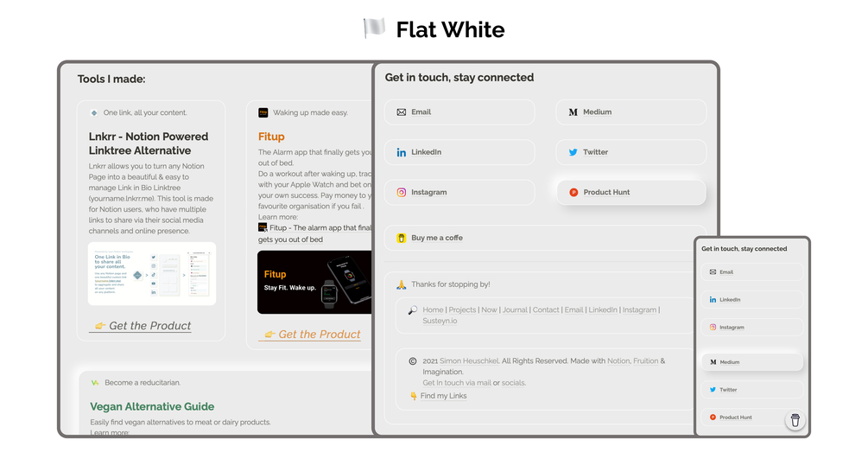
Task: Open the Instagram button in the tablet view
Action: [459, 193]
